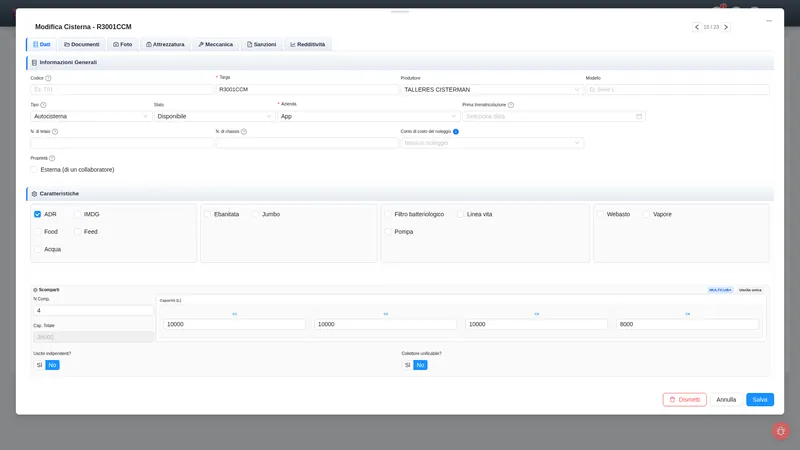Click the link icon above third 10000 capacity
Viewport: 800px width, 450px height.
point(537,314)
